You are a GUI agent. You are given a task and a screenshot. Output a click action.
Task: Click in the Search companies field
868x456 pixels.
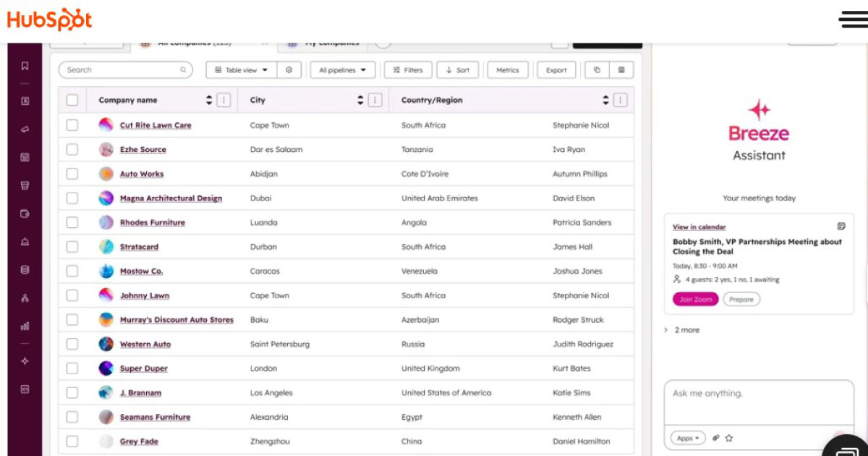(x=125, y=70)
